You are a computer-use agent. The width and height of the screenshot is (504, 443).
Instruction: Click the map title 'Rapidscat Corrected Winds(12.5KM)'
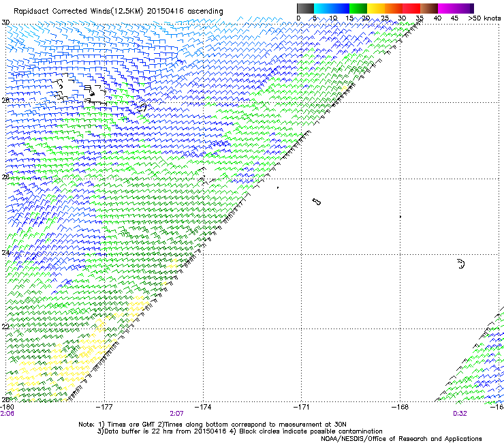point(78,12)
